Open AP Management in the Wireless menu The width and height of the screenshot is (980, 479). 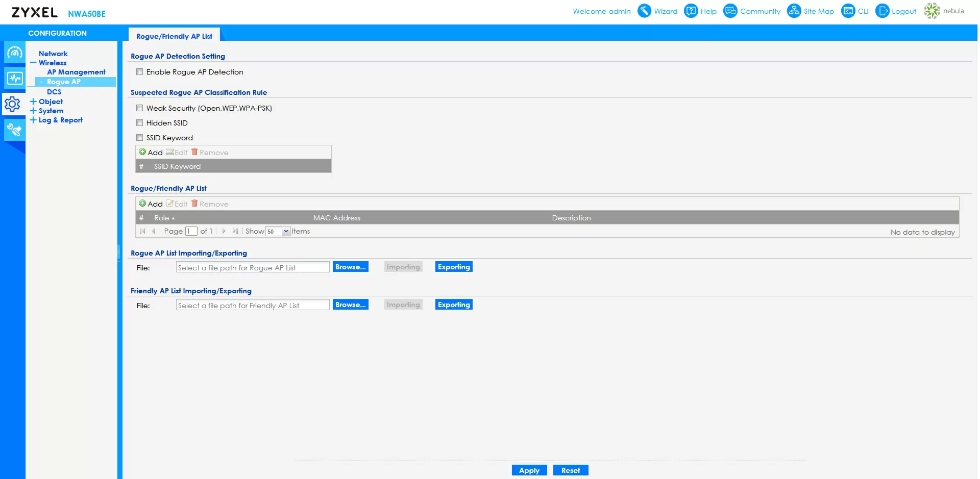click(x=76, y=72)
